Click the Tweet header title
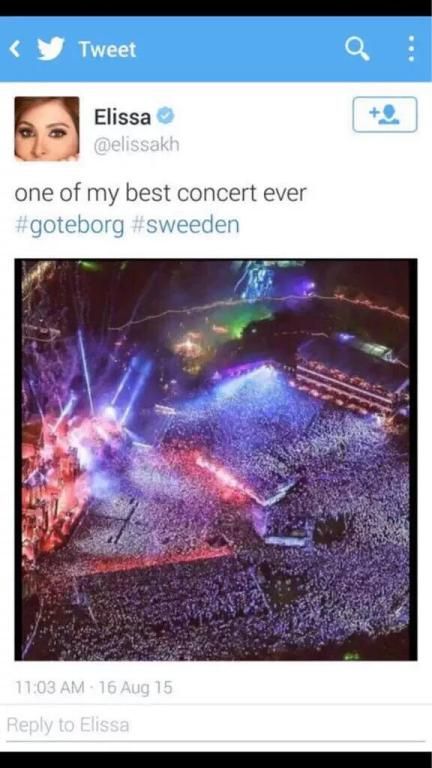This screenshot has height=768, width=432. click(108, 49)
